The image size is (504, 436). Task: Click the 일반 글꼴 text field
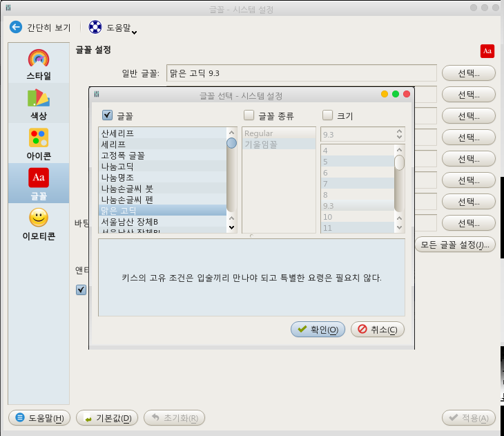click(302, 73)
